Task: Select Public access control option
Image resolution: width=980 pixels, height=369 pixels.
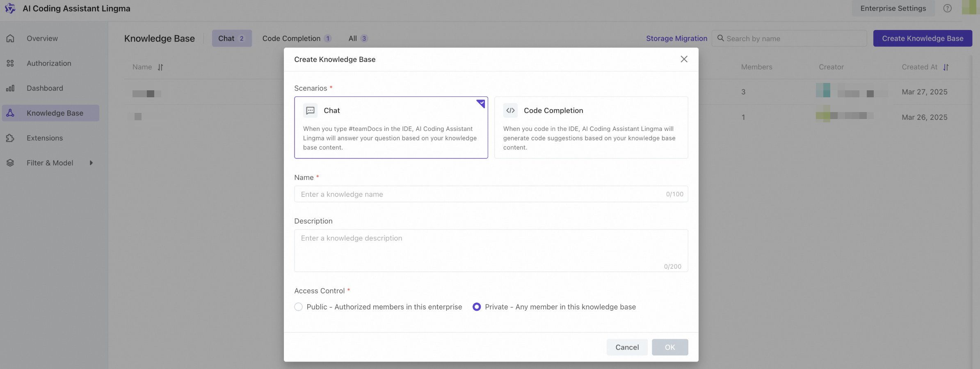Action: (298, 307)
